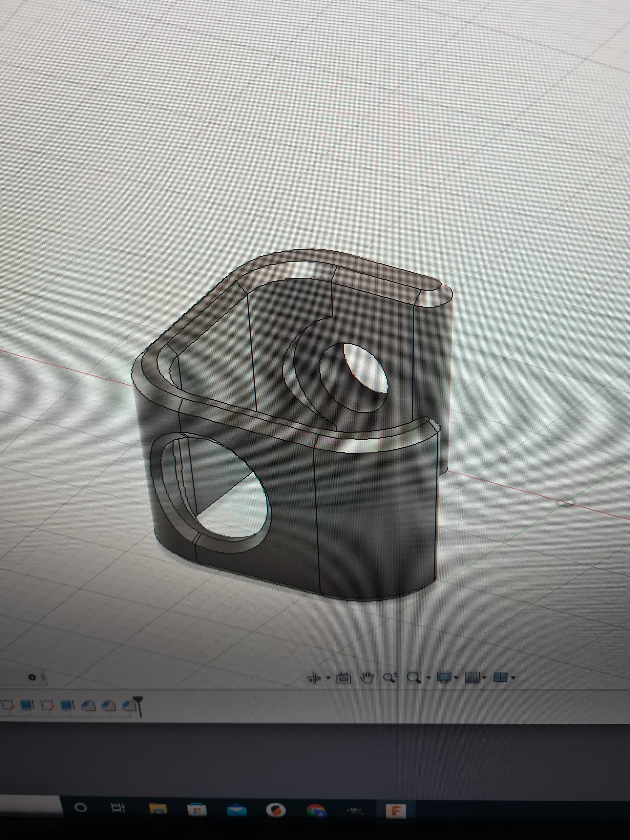Open File Explorer from taskbar
The height and width of the screenshot is (840, 630).
[158, 810]
